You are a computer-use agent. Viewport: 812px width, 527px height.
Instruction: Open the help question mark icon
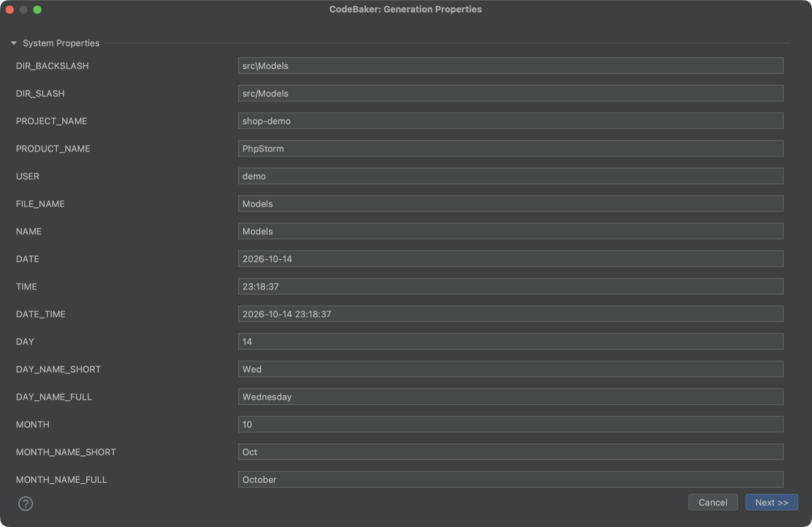(25, 503)
